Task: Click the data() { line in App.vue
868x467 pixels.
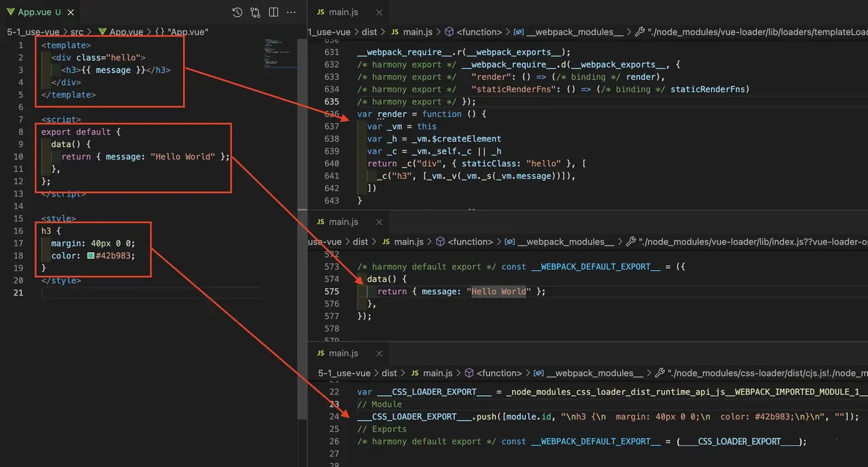Action: pyautogui.click(x=71, y=144)
